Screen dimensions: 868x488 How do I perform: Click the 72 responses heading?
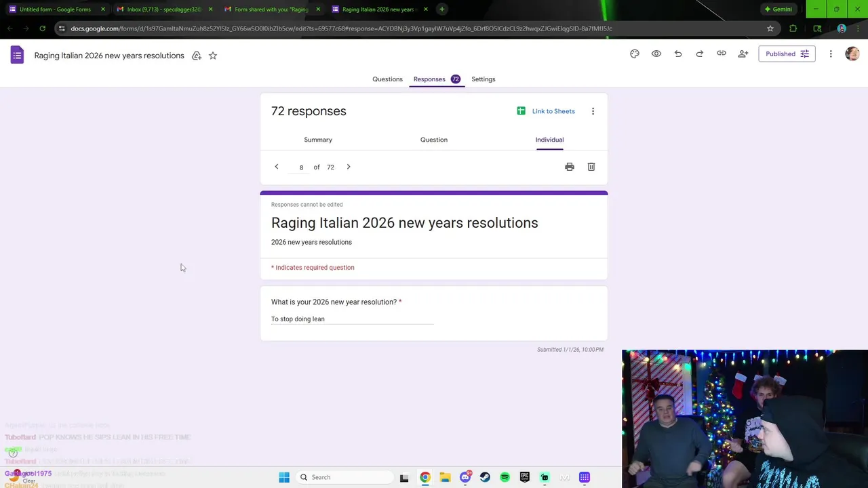(x=309, y=111)
